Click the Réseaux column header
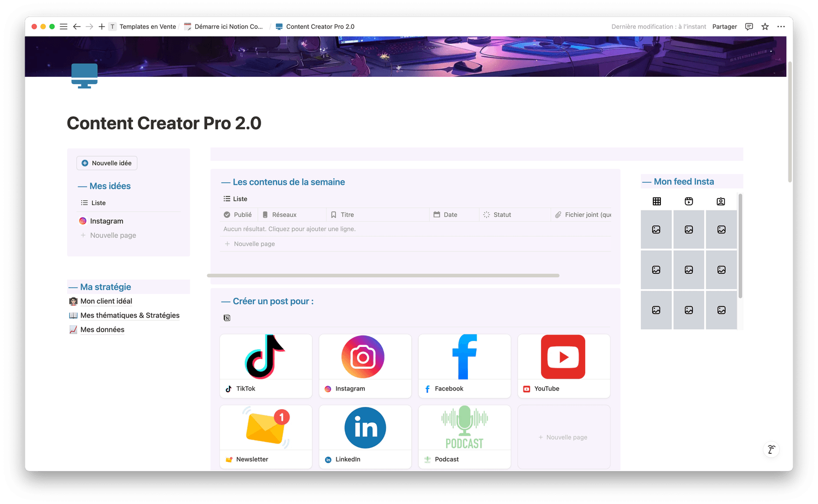The image size is (818, 504). [292, 215]
